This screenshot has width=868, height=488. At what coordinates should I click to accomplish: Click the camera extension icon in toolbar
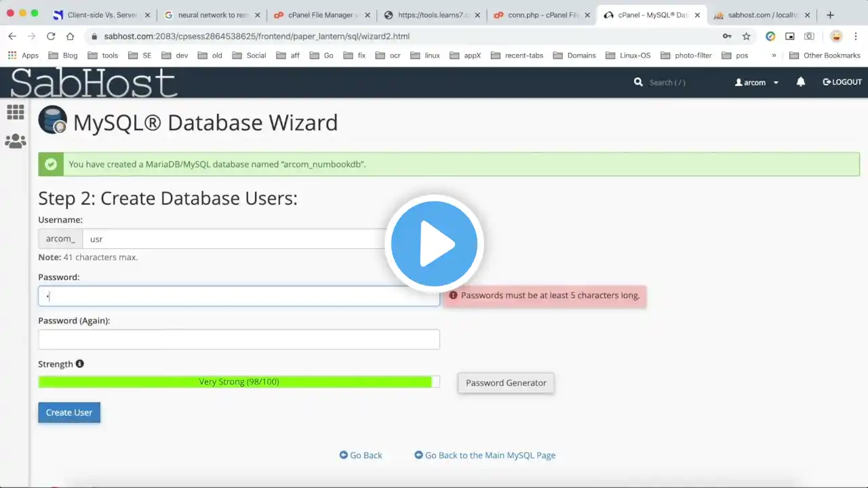tap(809, 37)
